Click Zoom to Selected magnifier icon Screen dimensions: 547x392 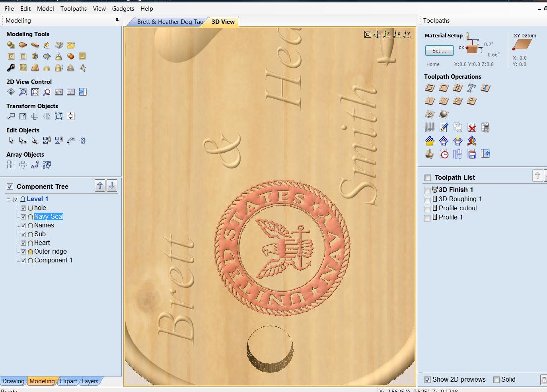pos(47,92)
